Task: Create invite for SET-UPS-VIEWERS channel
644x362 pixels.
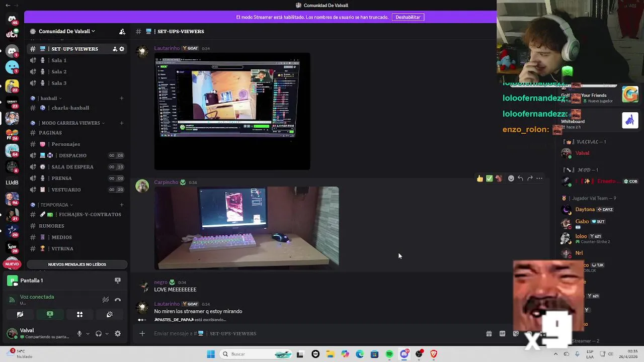Action: click(115, 49)
